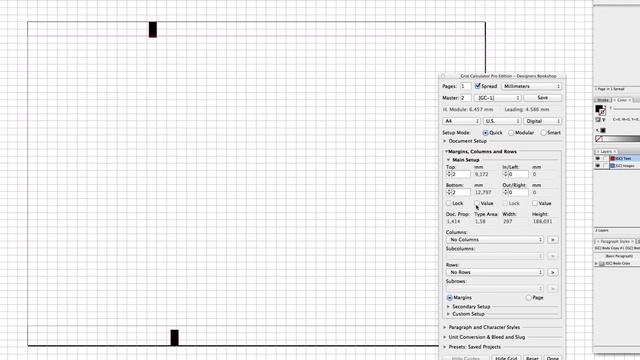Click the small black swatch icon in Color panel
Image resolution: width=640 pixels, height=360 pixels.
click(603, 130)
